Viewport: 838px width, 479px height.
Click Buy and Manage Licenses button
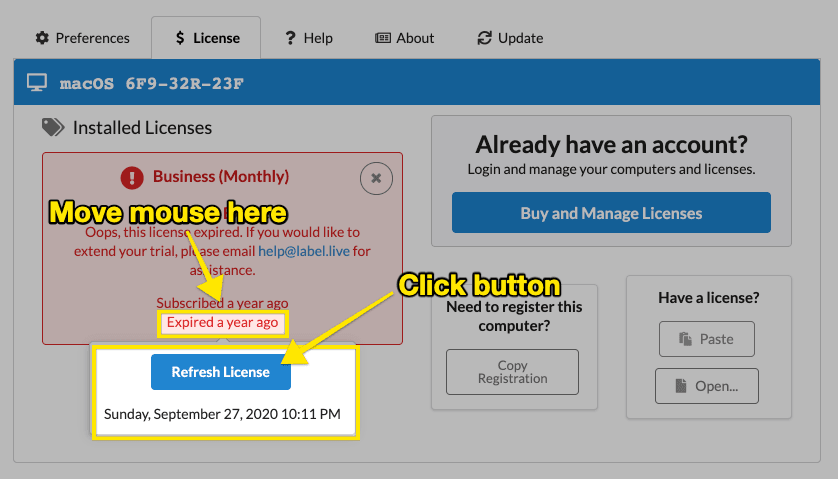pos(611,213)
